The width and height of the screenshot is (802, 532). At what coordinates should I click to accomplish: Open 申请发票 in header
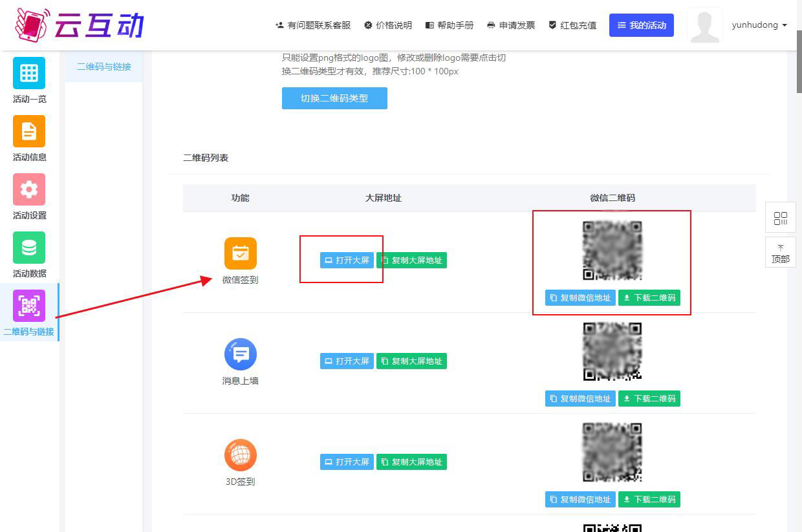pos(511,25)
